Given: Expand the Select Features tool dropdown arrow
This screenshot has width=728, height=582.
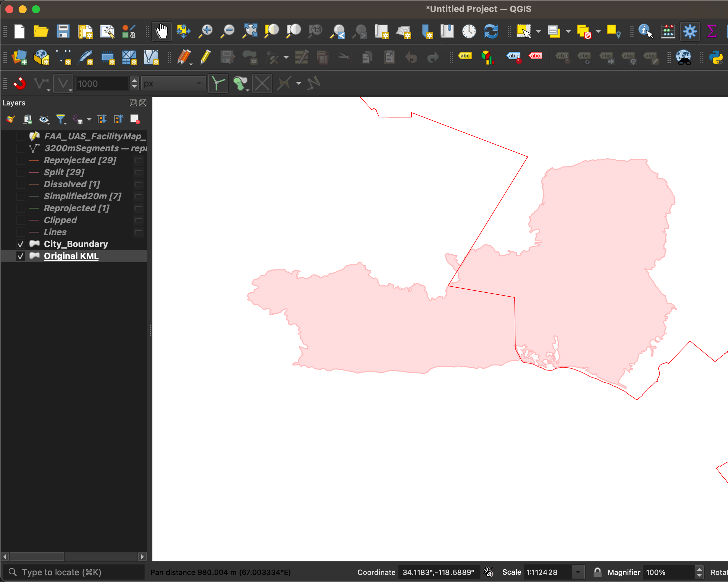Looking at the screenshot, I should click(x=539, y=31).
